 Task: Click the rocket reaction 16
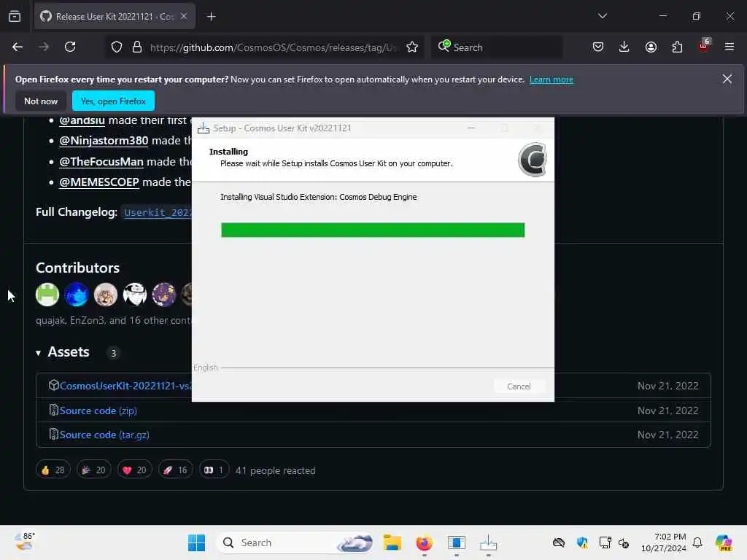click(x=176, y=470)
